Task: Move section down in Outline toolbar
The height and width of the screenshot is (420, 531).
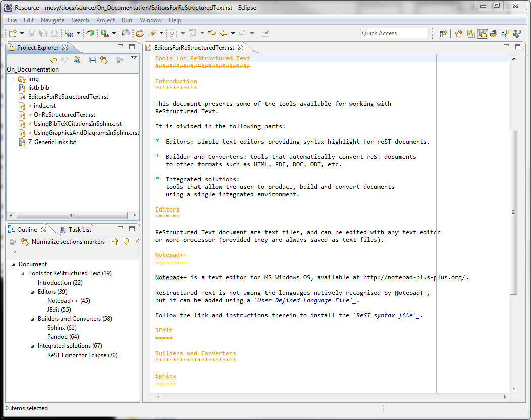Action: (x=127, y=242)
